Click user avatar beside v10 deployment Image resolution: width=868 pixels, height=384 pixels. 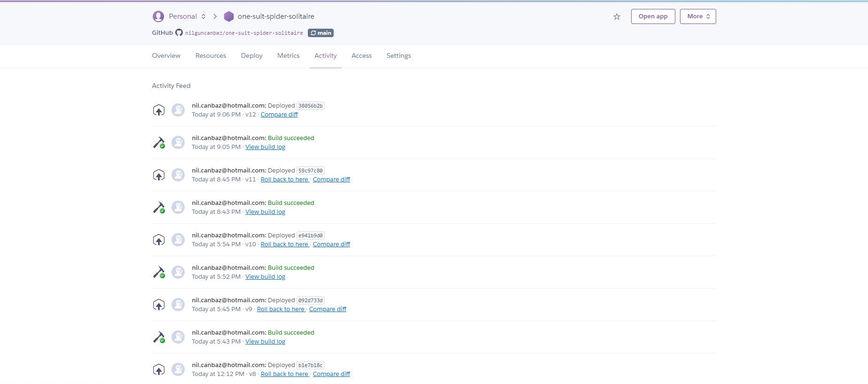[x=178, y=240]
